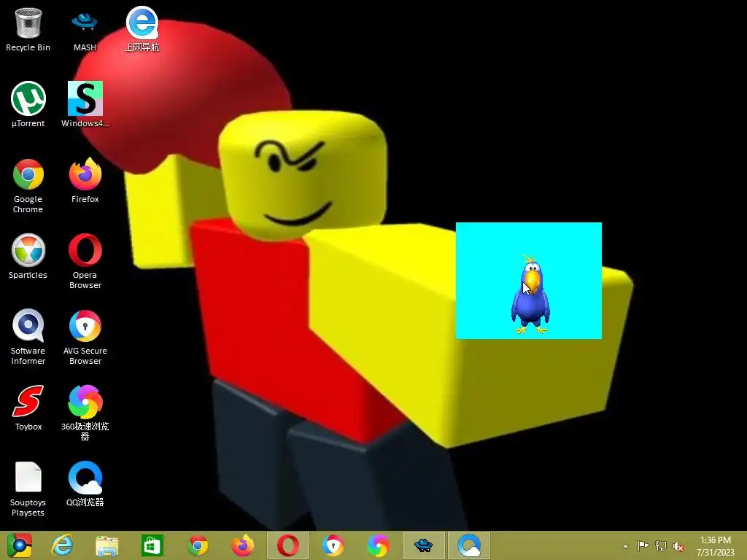
Task: Switch to the MASH taskbar window
Action: click(x=424, y=545)
